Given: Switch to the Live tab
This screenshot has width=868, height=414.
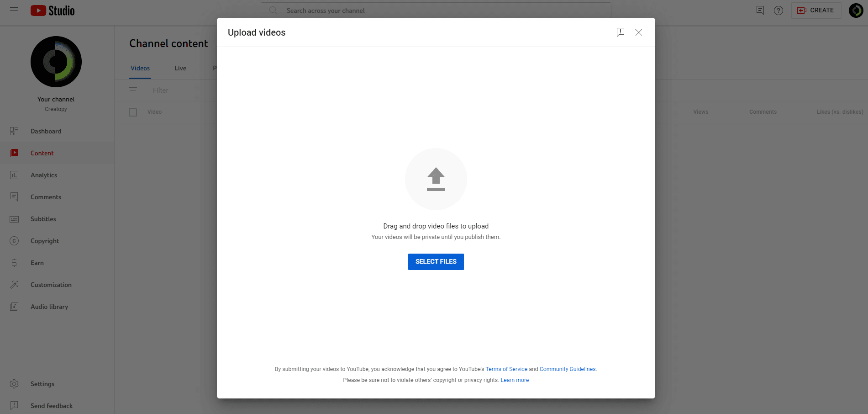Looking at the screenshot, I should click(x=180, y=68).
